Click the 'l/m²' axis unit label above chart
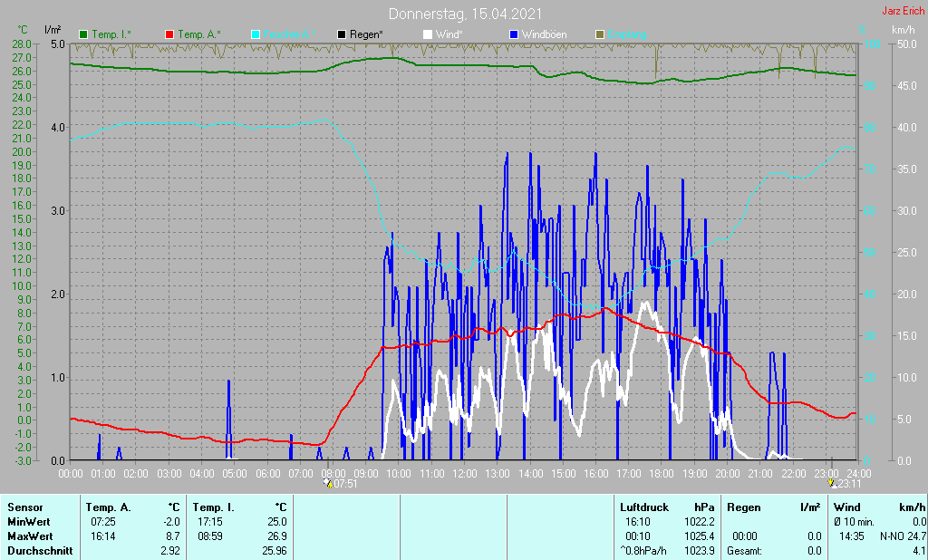 click(x=53, y=30)
